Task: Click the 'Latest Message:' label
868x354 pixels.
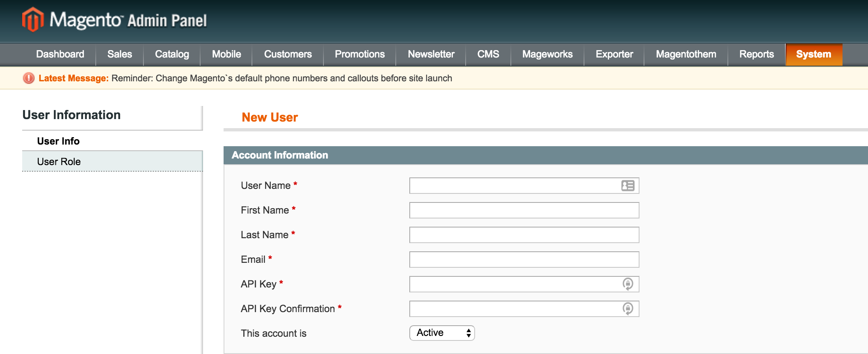Action: pos(74,78)
